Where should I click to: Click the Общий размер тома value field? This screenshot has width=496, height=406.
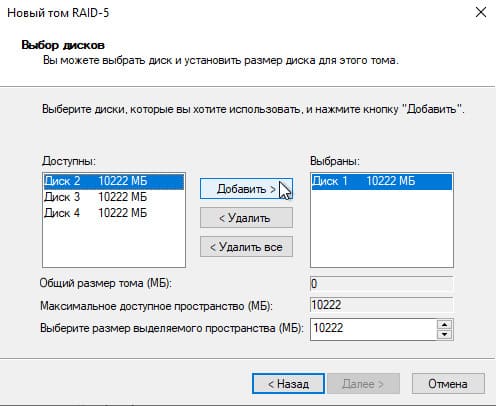point(382,284)
